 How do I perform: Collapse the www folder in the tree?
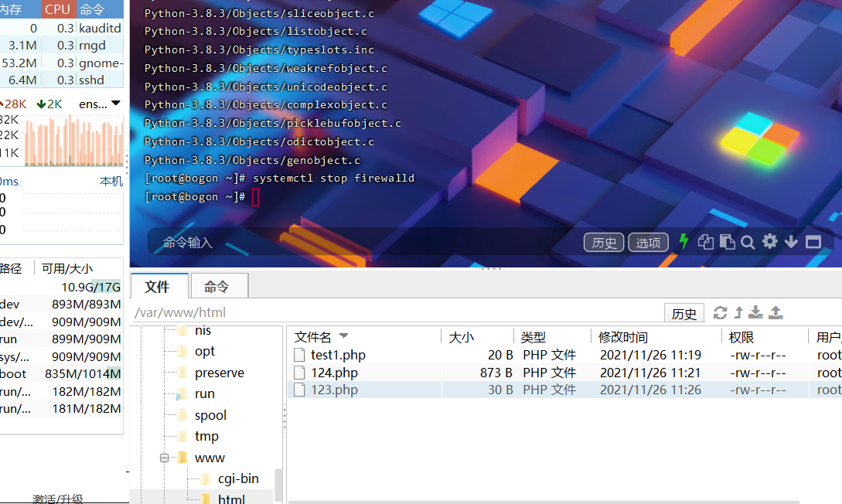tap(164, 457)
